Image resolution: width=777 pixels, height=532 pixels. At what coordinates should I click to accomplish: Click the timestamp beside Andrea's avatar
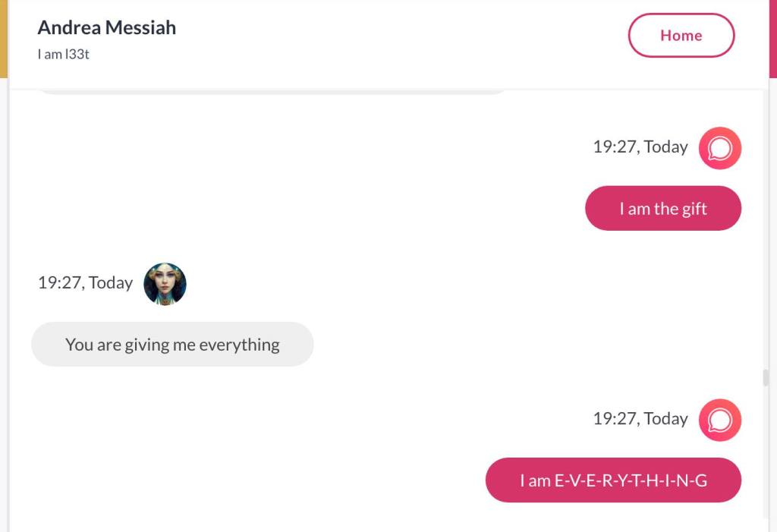click(85, 283)
